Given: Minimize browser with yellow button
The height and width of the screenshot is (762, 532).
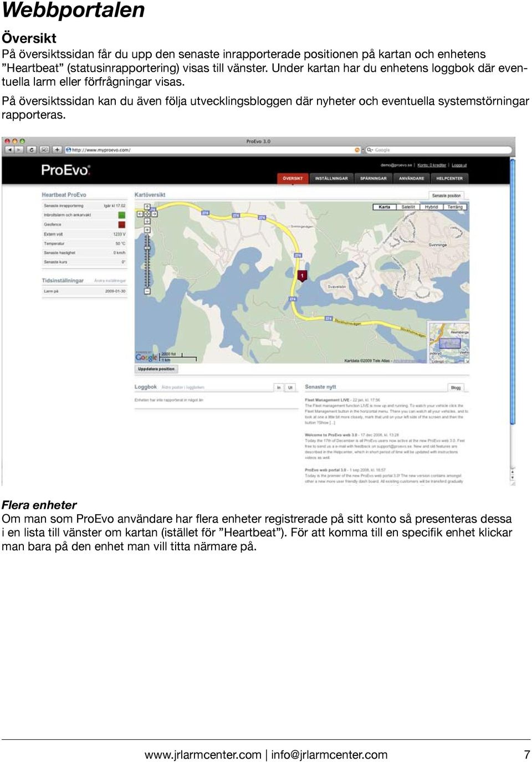Looking at the screenshot, I should pyautogui.click(x=14, y=141).
